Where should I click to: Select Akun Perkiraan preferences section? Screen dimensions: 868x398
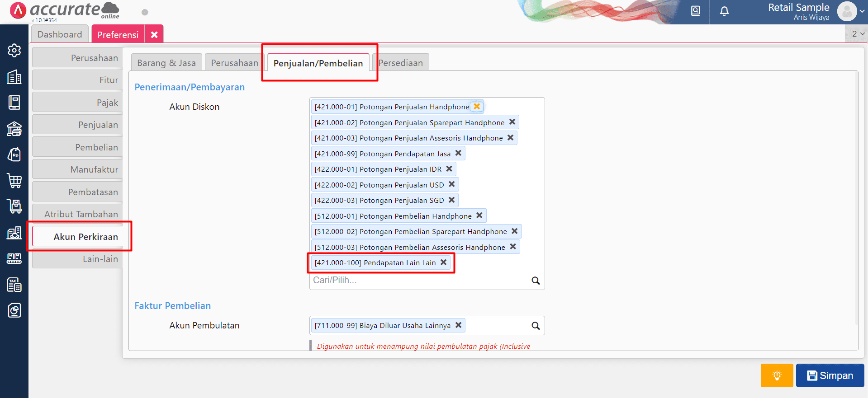[x=77, y=237]
